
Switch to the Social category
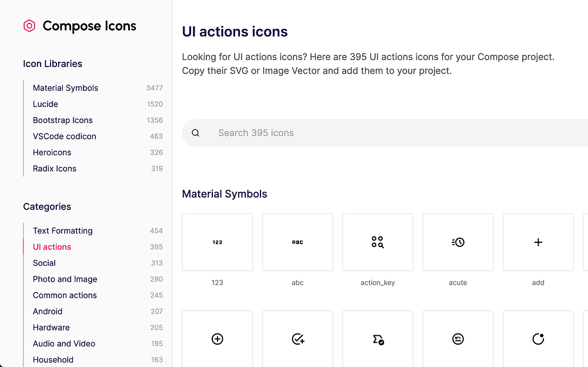pyautogui.click(x=44, y=263)
